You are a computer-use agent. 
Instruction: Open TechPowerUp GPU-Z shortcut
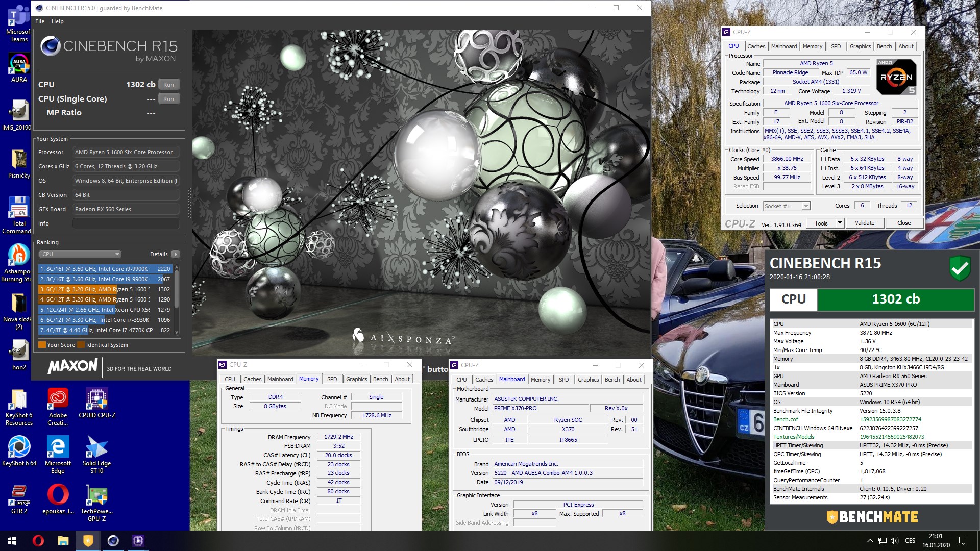[97, 503]
